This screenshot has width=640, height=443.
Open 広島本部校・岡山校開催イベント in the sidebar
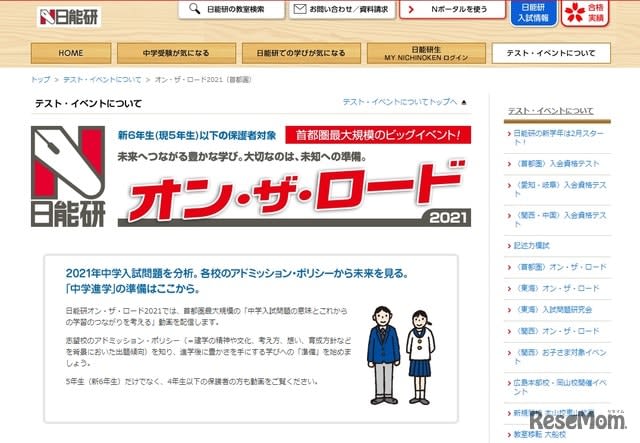coord(560,387)
